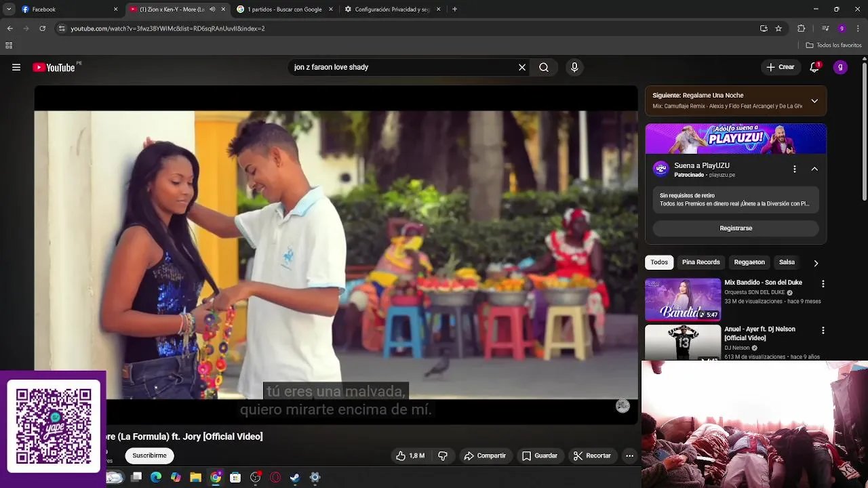Screen dimensions: 868x488
Task: Reload the current page
Action: coord(42,28)
